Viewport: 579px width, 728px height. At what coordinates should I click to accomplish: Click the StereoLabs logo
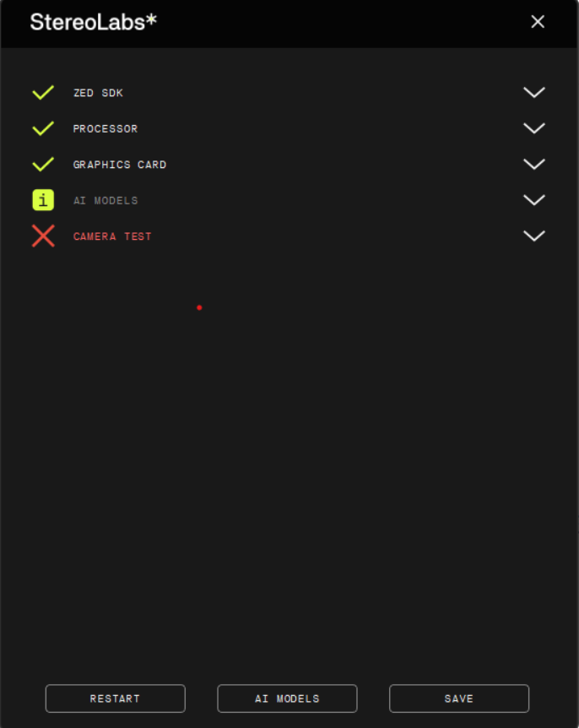coord(93,22)
